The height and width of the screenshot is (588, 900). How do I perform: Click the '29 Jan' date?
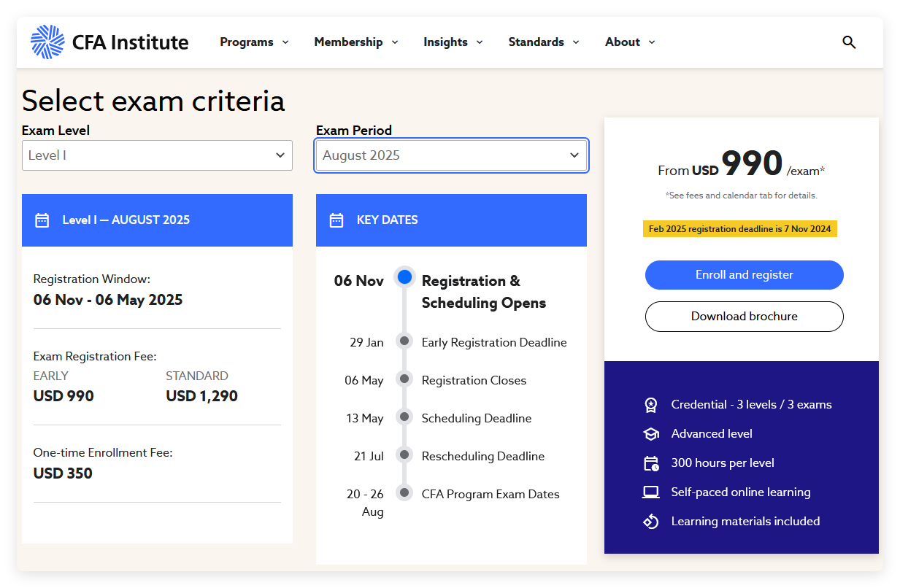coord(366,342)
